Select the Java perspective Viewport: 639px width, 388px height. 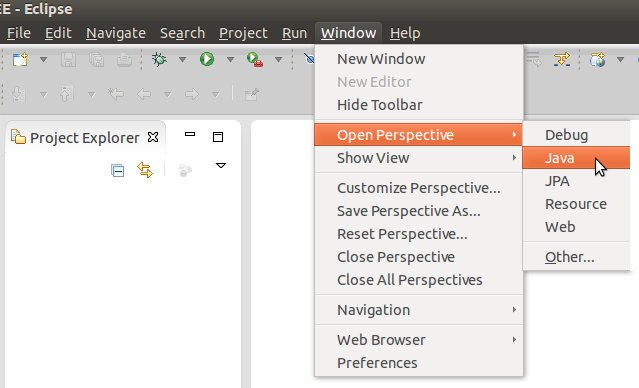tap(576, 158)
